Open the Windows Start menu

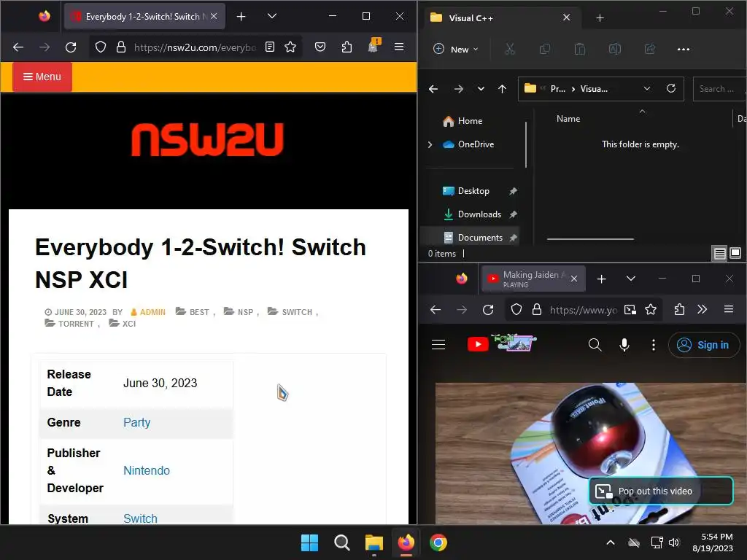309,542
